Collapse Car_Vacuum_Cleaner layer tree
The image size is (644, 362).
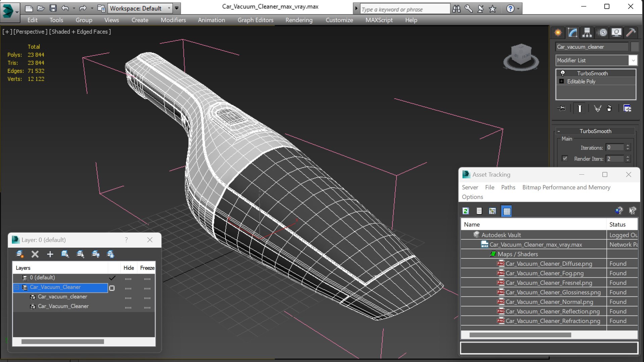[16, 287]
